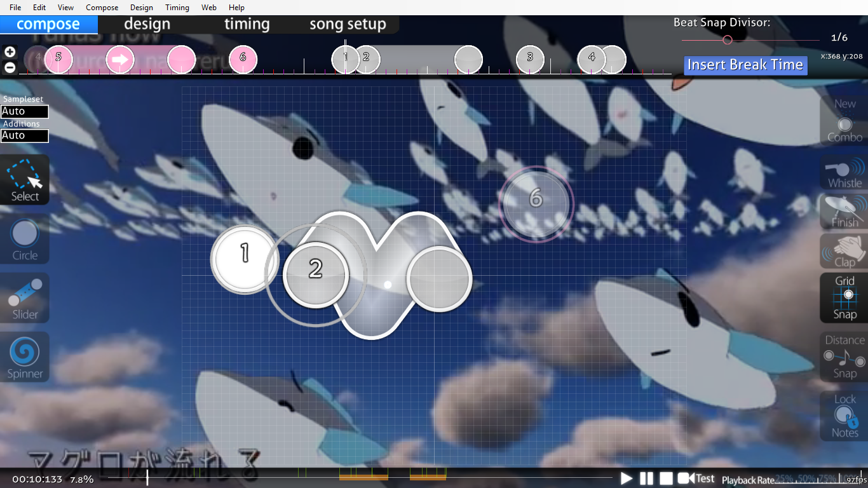The width and height of the screenshot is (868, 488).
Task: Zoom in the timeline with plus icon
Action: (10, 52)
